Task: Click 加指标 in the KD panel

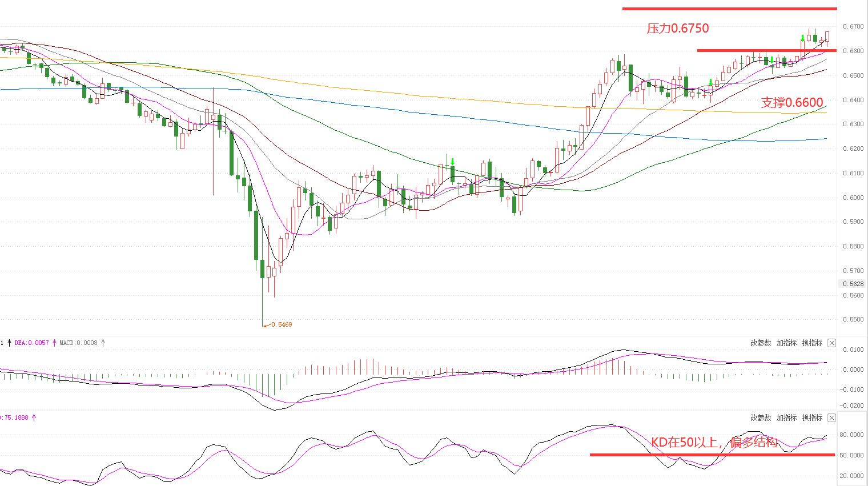Action: coord(786,417)
